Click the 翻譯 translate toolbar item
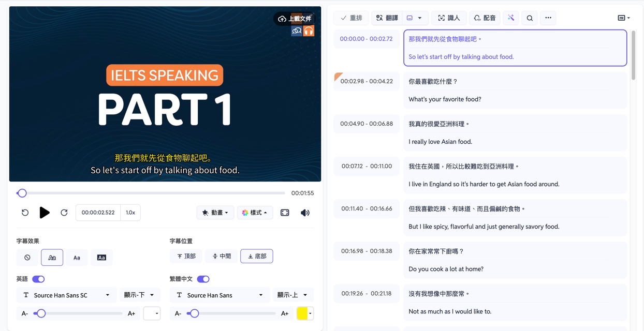 click(387, 18)
